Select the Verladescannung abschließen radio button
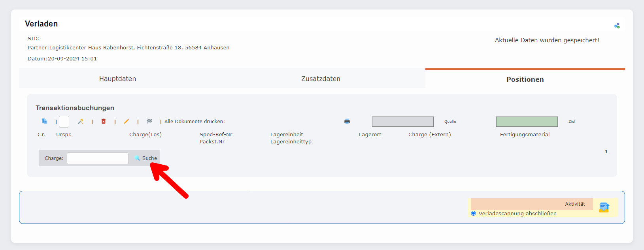This screenshot has width=644, height=250. pos(474,213)
